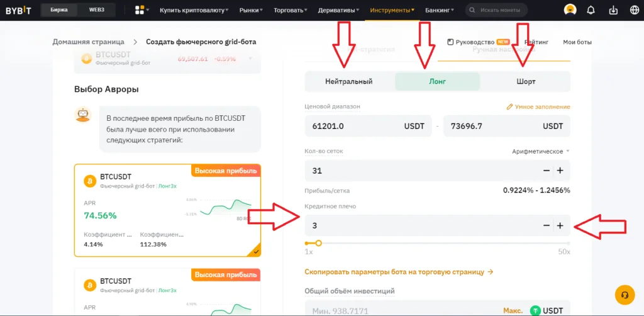Open the Инструменты dropdown menu
Viewport: 644px width, 316px height.
pyautogui.click(x=392, y=11)
